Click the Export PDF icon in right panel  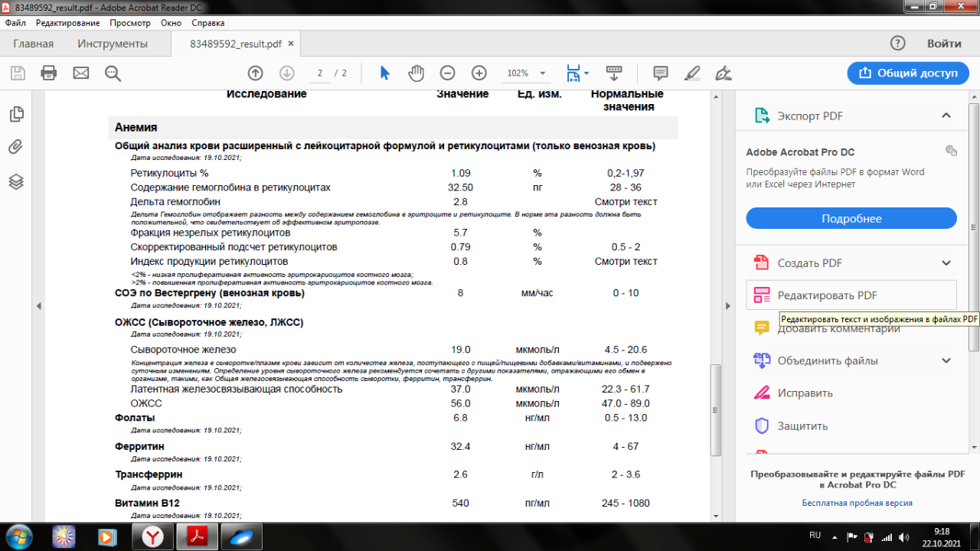coord(762,116)
